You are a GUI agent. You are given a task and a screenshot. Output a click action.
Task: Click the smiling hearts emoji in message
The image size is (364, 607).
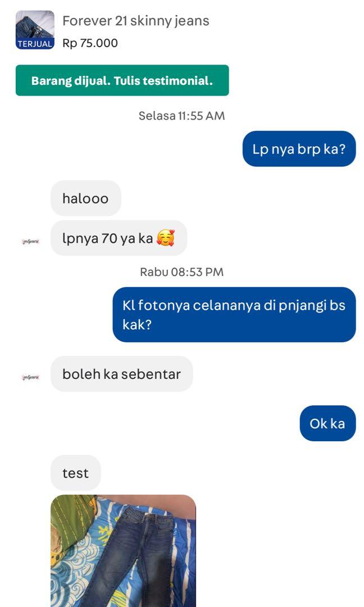tap(166, 238)
